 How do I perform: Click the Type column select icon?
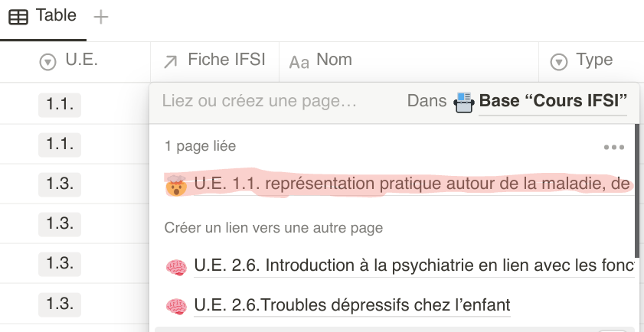[559, 63]
